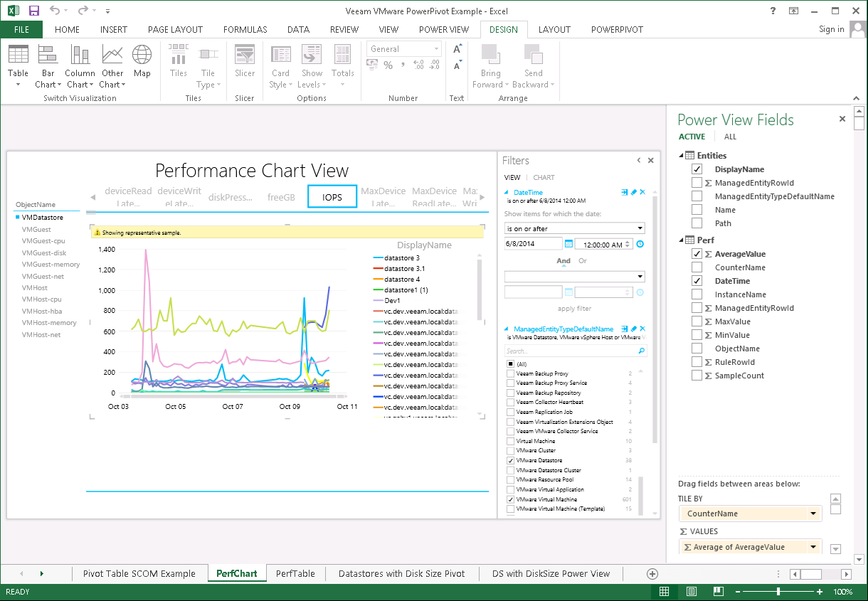This screenshot has height=601, width=868.
Task: Open the POWERPIVOT ribbon tab
Action: click(x=617, y=29)
